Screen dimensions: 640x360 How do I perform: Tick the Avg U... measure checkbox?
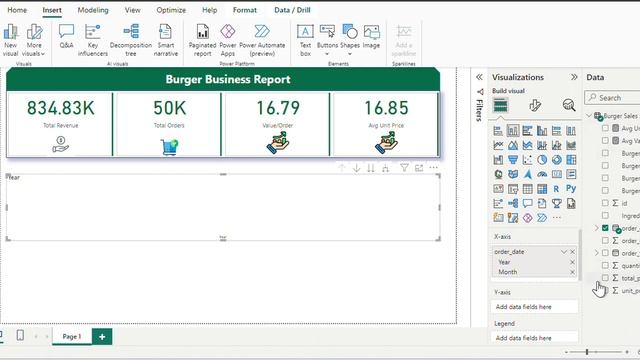coord(605,128)
